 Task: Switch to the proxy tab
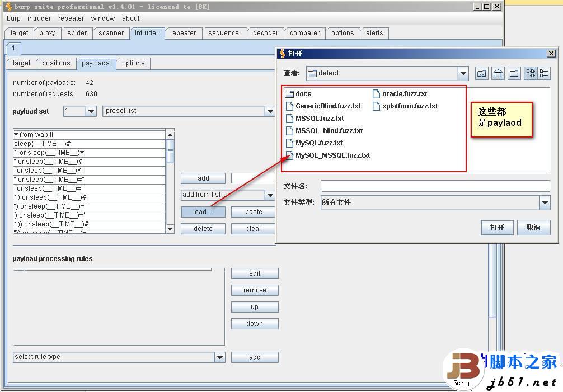pyautogui.click(x=47, y=33)
